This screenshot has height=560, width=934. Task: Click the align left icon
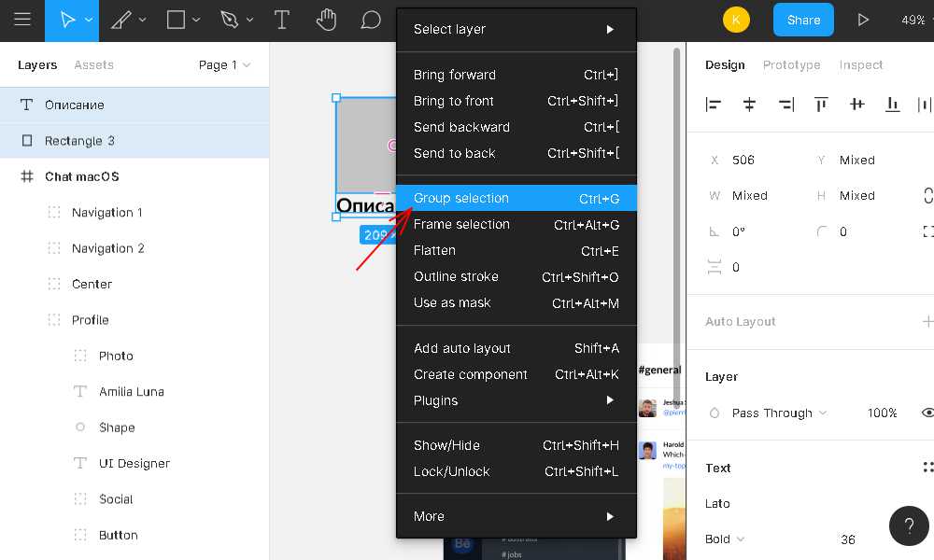[x=715, y=105]
